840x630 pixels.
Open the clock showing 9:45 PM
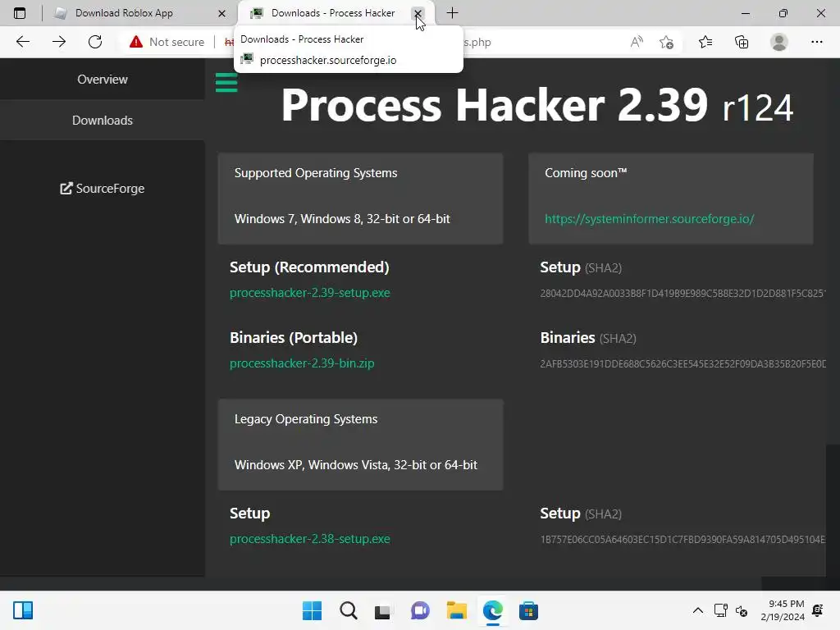tap(783, 610)
